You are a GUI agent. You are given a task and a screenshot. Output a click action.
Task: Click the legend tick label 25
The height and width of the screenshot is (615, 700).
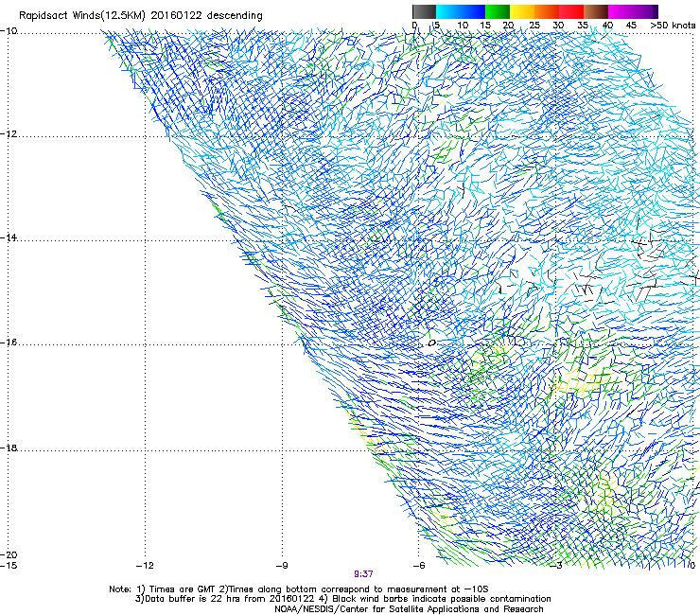click(534, 26)
